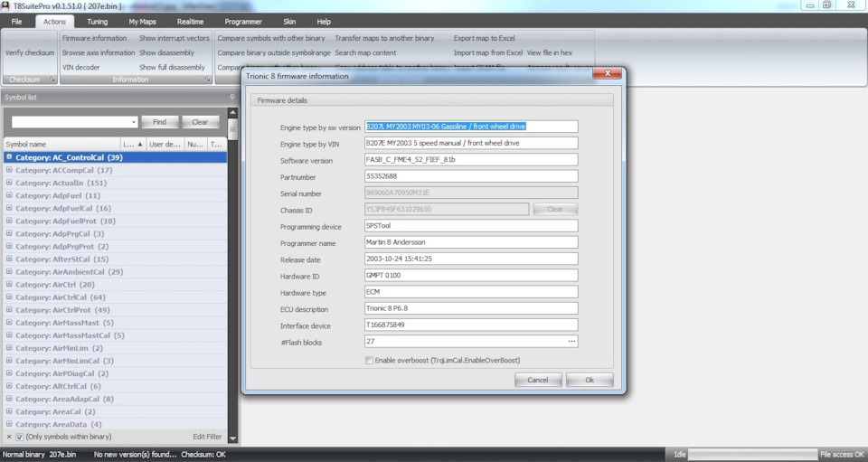Expand Category: AirCtrl

point(9,285)
